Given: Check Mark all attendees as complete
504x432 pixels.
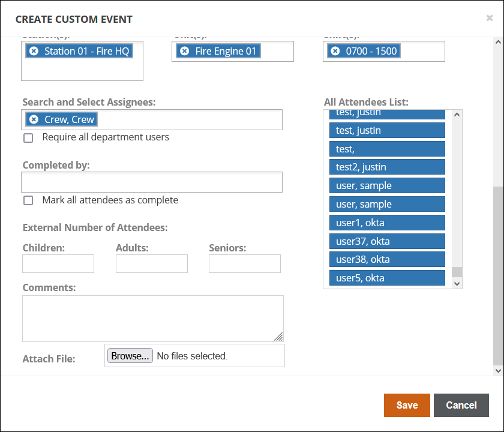Looking at the screenshot, I should pos(28,200).
